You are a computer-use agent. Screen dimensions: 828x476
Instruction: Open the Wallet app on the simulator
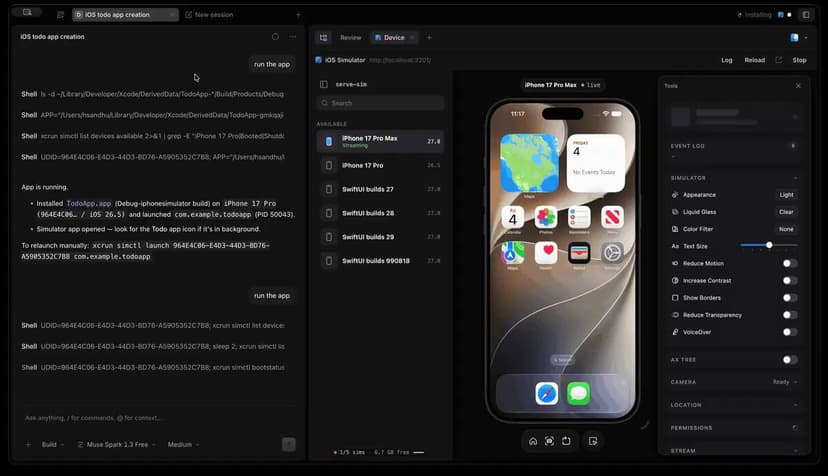click(x=579, y=253)
